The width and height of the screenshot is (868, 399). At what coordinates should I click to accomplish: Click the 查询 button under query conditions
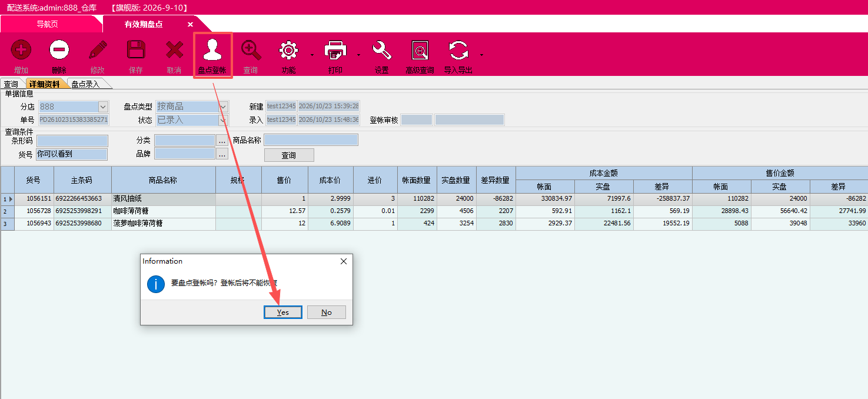[x=289, y=155]
